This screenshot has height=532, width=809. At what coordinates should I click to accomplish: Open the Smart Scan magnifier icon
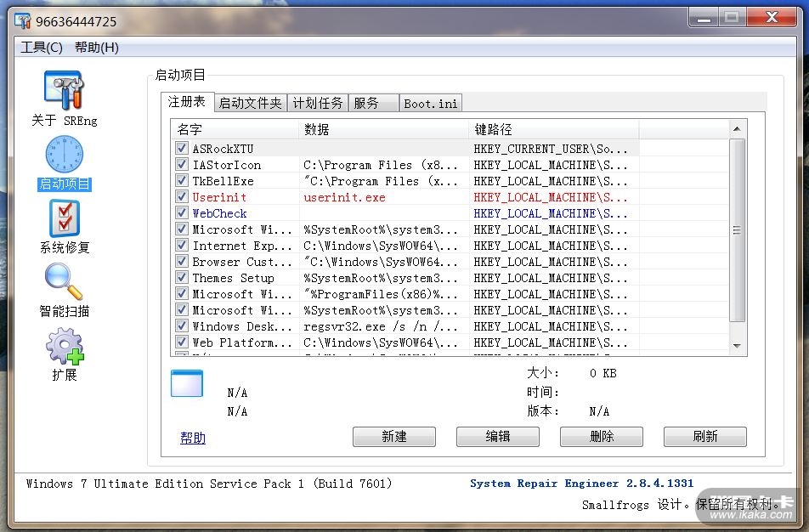(x=64, y=282)
